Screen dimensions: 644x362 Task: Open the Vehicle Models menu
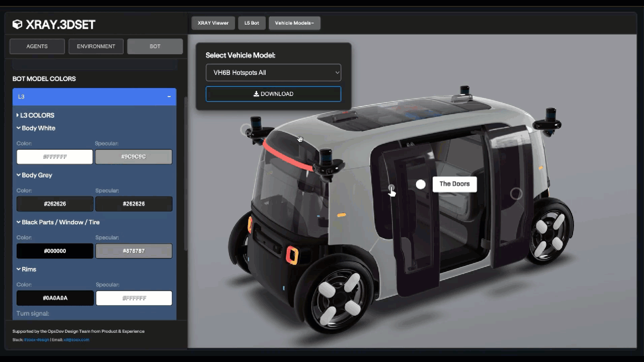point(294,23)
